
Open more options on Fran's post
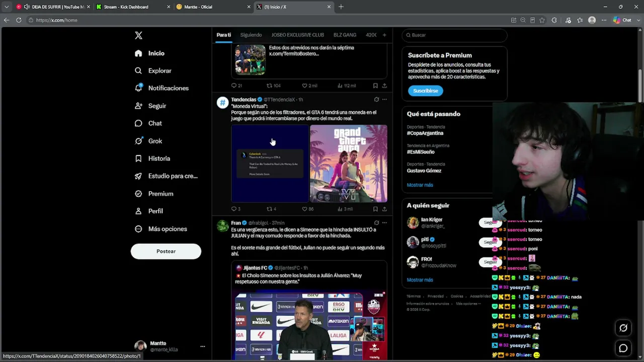pyautogui.click(x=384, y=223)
